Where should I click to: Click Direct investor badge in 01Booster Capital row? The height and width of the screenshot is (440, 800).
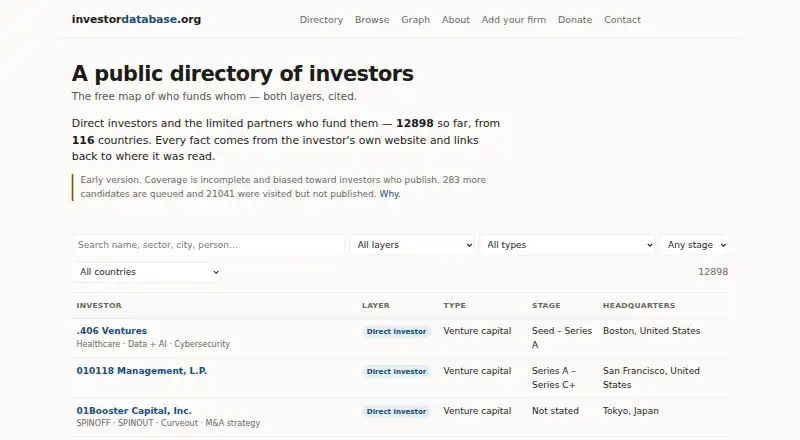[396, 411]
